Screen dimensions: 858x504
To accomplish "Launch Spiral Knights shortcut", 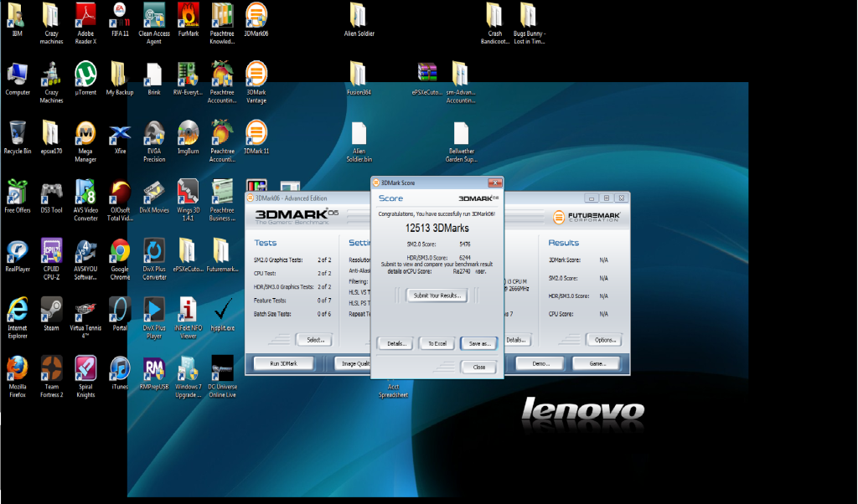I will click(x=85, y=377).
